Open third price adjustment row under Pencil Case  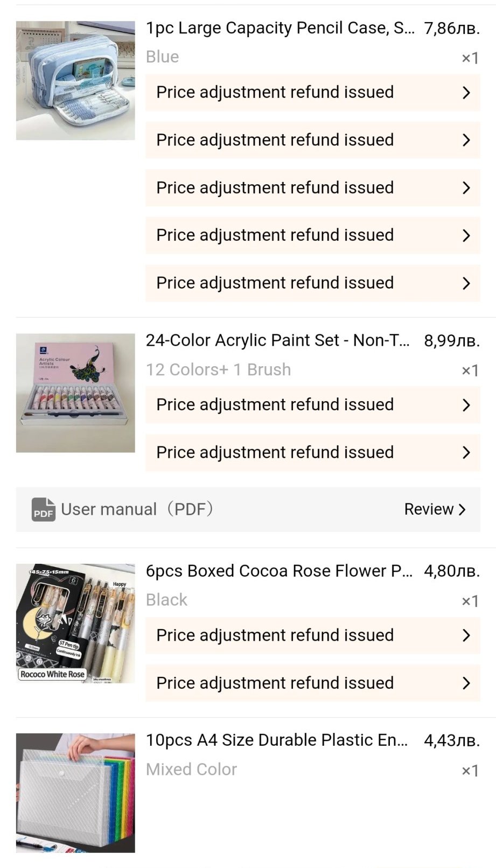click(275, 188)
